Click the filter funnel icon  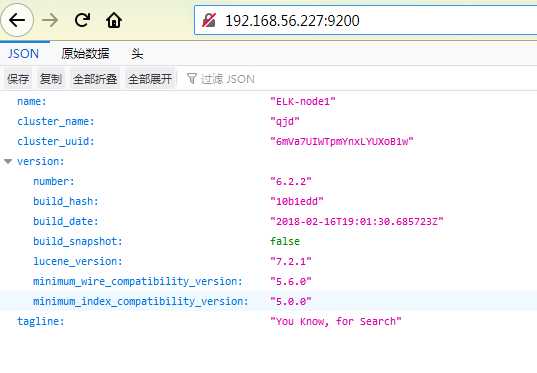pos(192,79)
